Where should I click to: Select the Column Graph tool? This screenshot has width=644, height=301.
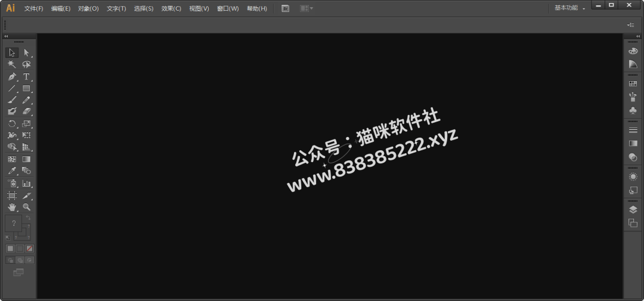point(26,184)
